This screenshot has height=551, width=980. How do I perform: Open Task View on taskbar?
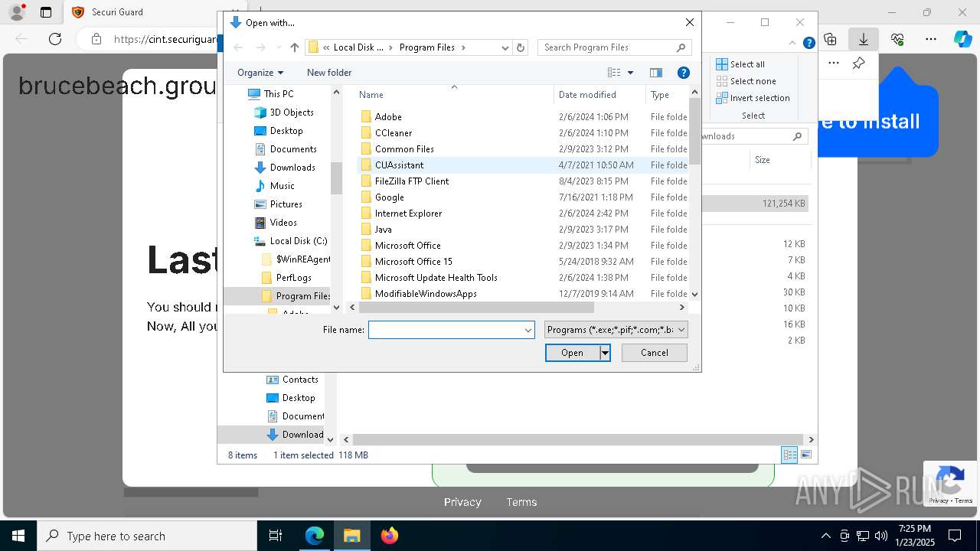(276, 536)
